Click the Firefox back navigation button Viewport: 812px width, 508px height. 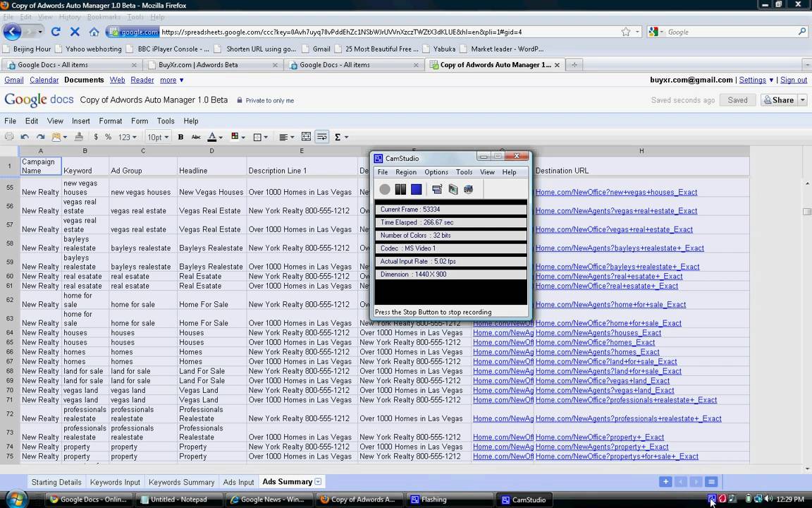coord(12,32)
